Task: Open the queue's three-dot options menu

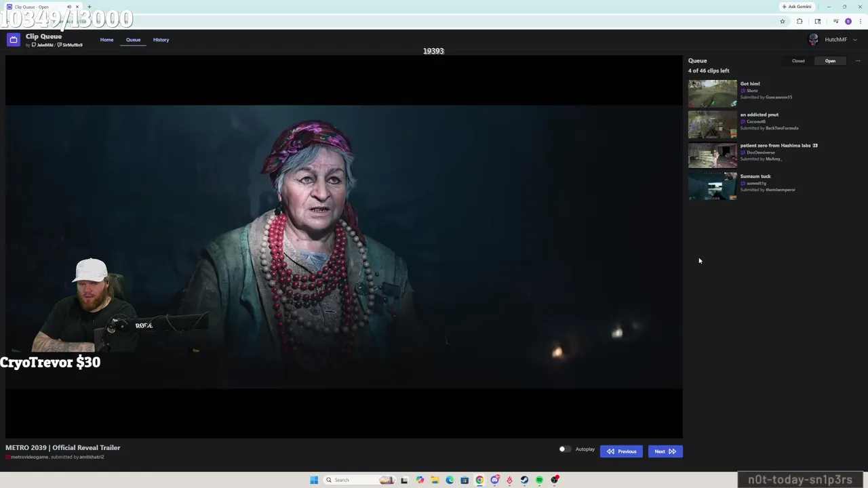Action: tap(858, 61)
